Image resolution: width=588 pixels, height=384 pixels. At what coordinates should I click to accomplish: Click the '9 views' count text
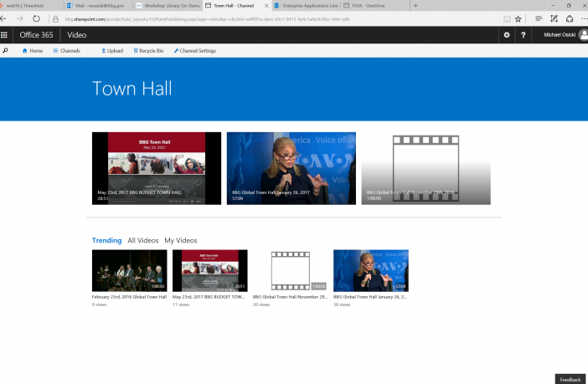100,305
